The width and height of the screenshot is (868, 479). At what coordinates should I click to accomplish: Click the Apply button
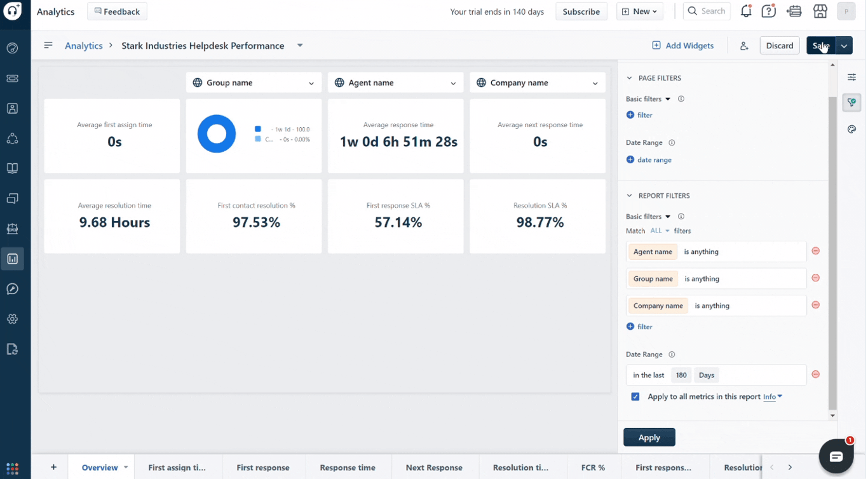click(649, 437)
